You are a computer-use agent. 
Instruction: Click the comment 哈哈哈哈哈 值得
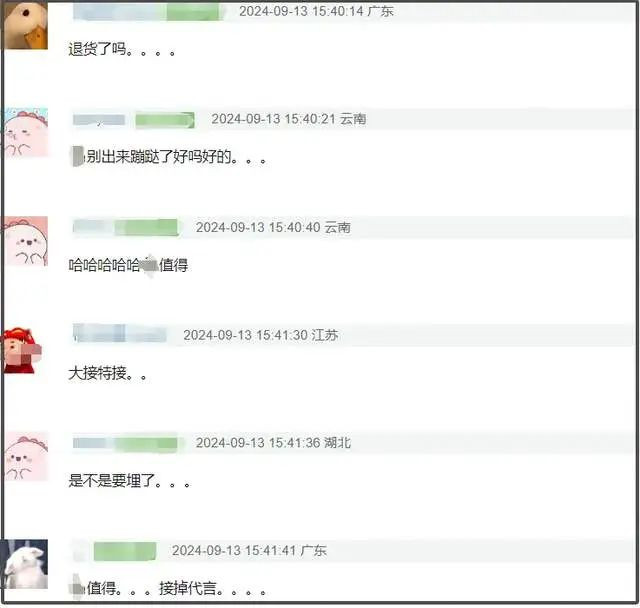[128, 265]
